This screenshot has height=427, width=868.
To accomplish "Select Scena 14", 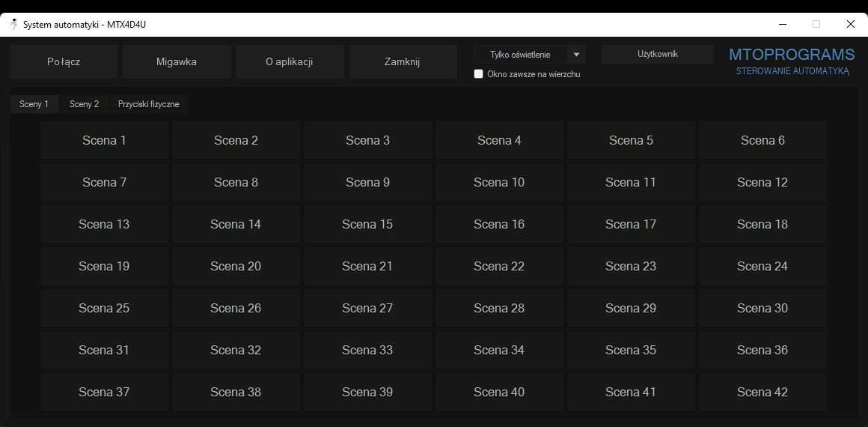I will 236,224.
